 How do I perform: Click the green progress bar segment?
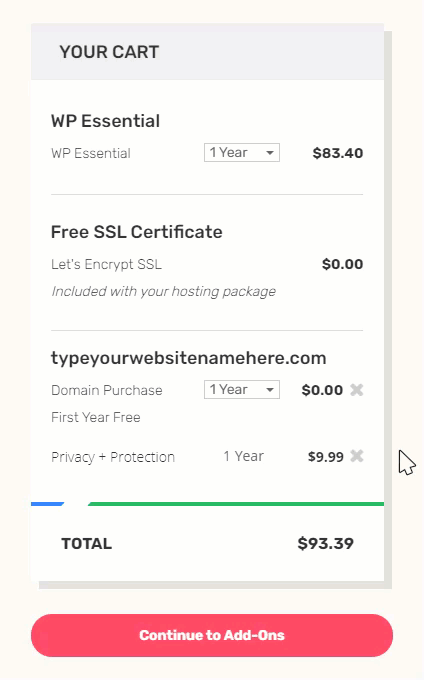(x=236, y=504)
